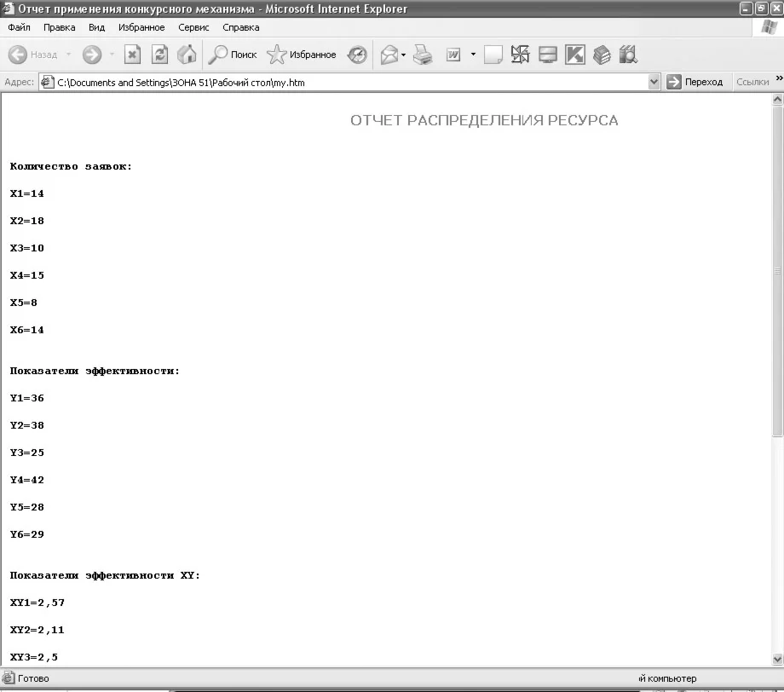Screen dimensions: 784x692
Task: Click the Ссылки links toolbar label
Action: pos(752,82)
